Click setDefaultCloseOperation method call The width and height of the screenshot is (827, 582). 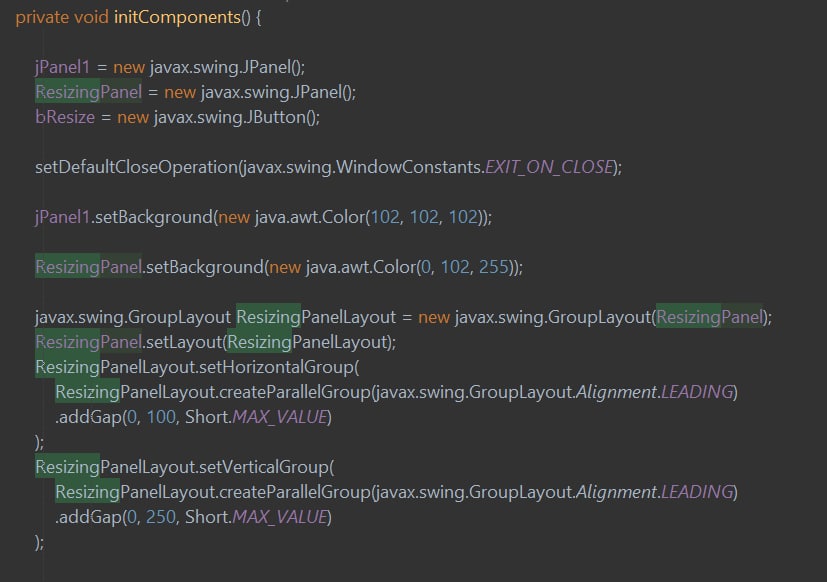tap(137, 167)
